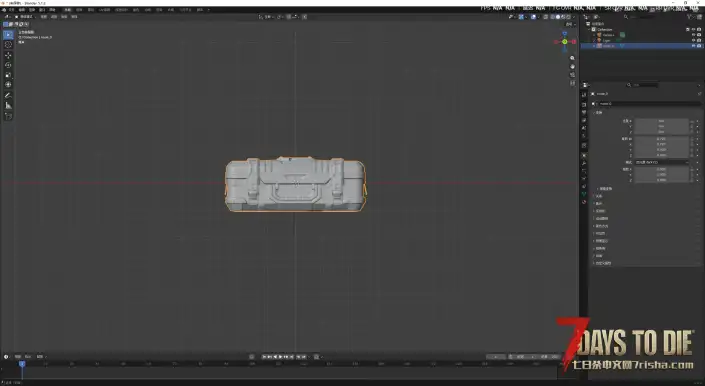This screenshot has width=705, height=386.
Task: Switch viewport to material preview shading
Action: (563, 17)
